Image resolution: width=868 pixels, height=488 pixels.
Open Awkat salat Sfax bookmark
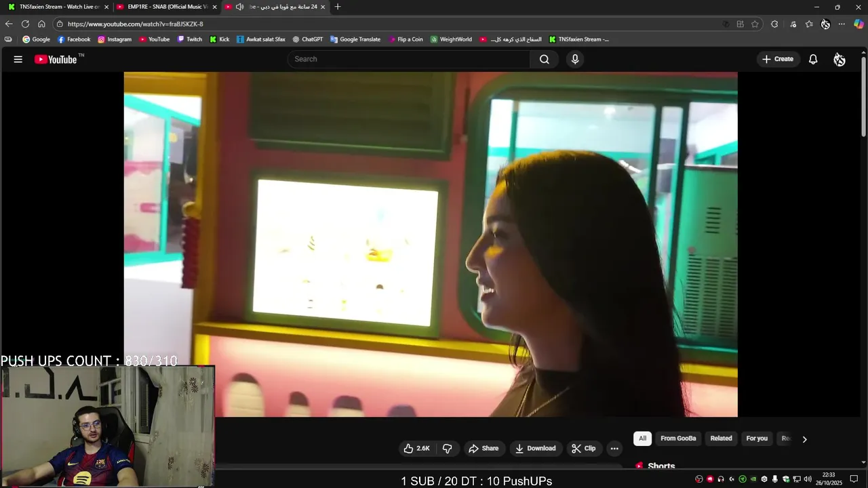pos(260,39)
